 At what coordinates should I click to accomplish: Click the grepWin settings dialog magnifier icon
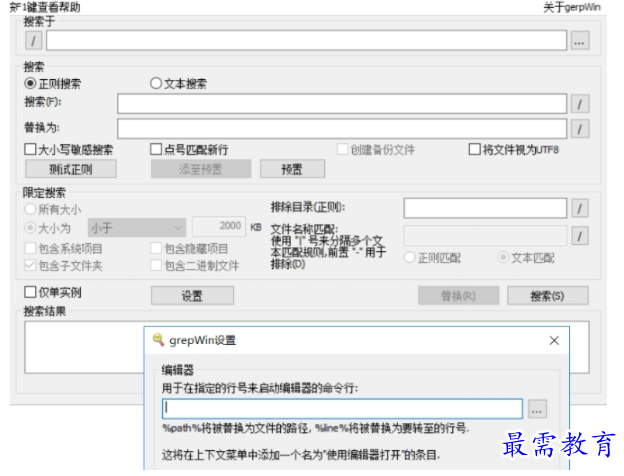(x=158, y=340)
